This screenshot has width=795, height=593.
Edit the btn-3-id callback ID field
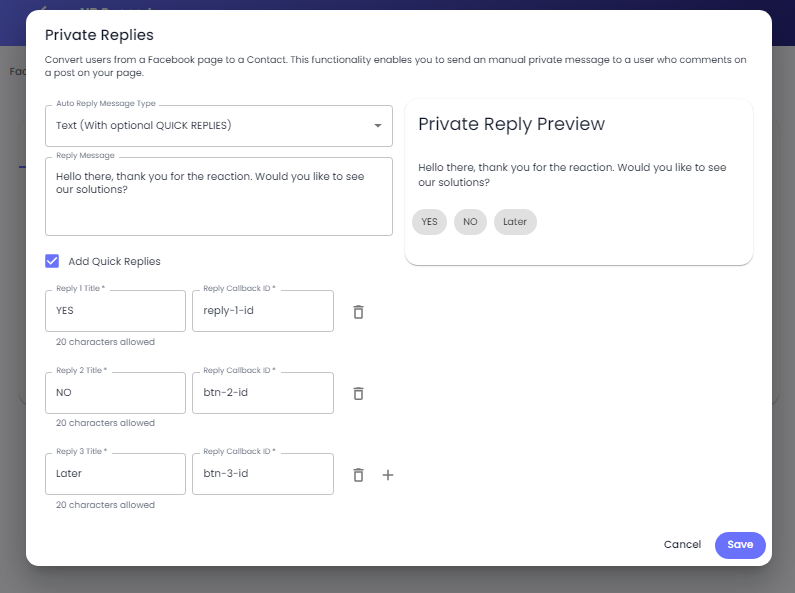263,474
